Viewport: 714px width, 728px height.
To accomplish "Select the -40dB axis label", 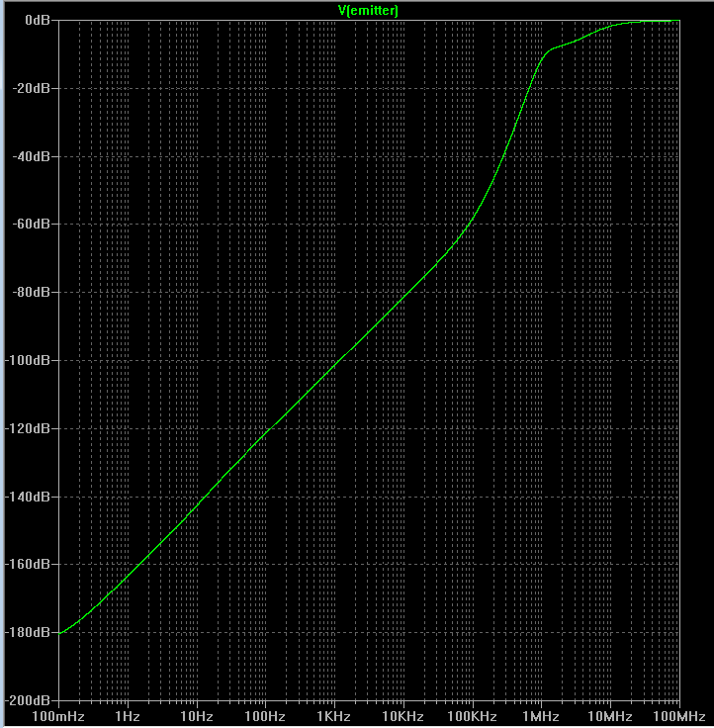I will 31,156.
